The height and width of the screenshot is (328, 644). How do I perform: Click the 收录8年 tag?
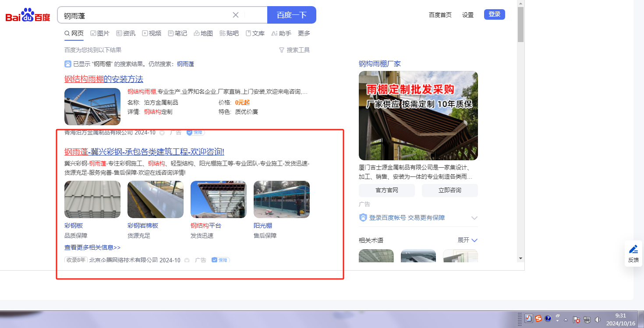pyautogui.click(x=76, y=260)
